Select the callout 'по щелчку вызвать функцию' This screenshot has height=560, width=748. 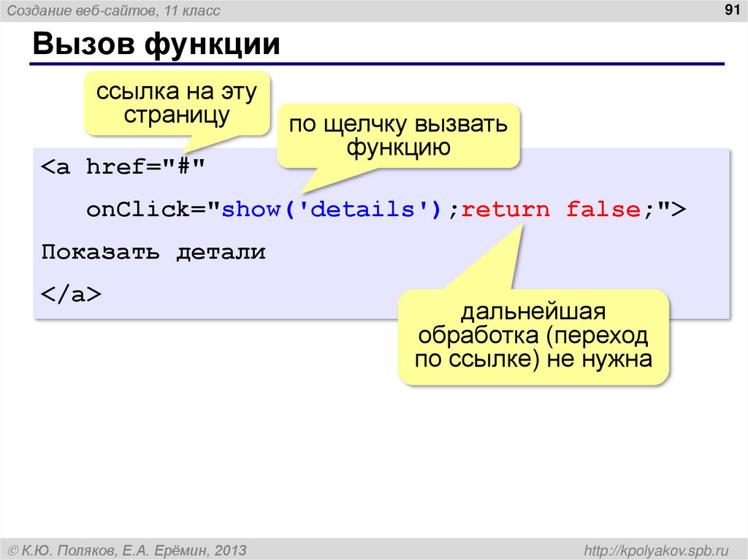[398, 137]
